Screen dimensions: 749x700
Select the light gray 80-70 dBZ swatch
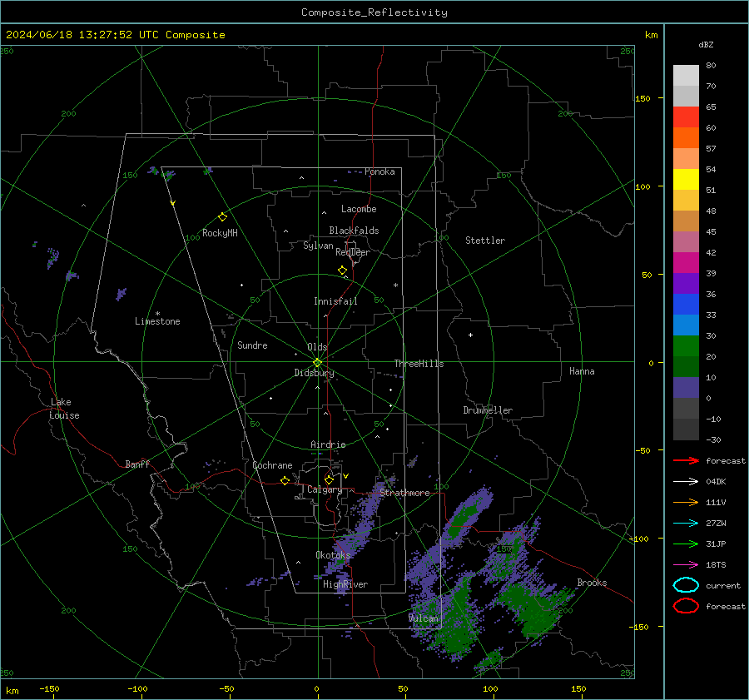[x=686, y=76]
